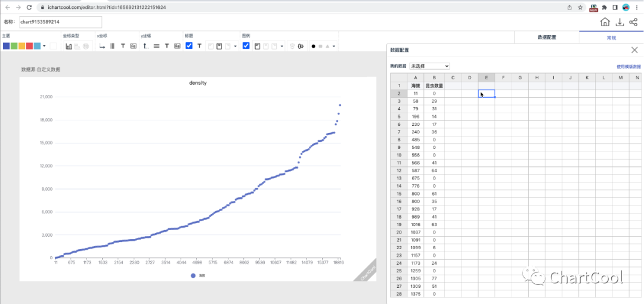Switch to the 常规 tab
This screenshot has width=644, height=304.
click(611, 37)
